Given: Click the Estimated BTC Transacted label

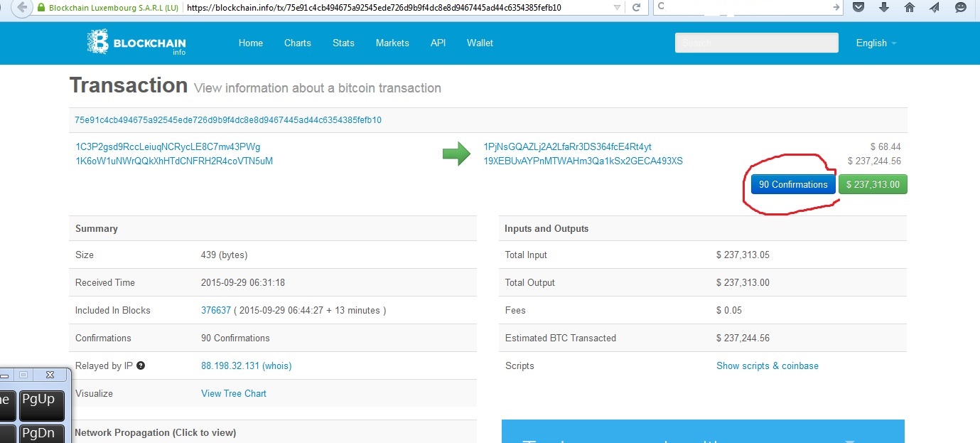Looking at the screenshot, I should [561, 338].
